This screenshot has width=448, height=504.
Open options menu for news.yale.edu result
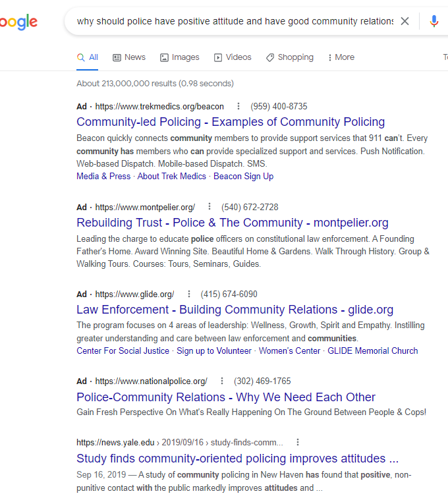(298, 442)
